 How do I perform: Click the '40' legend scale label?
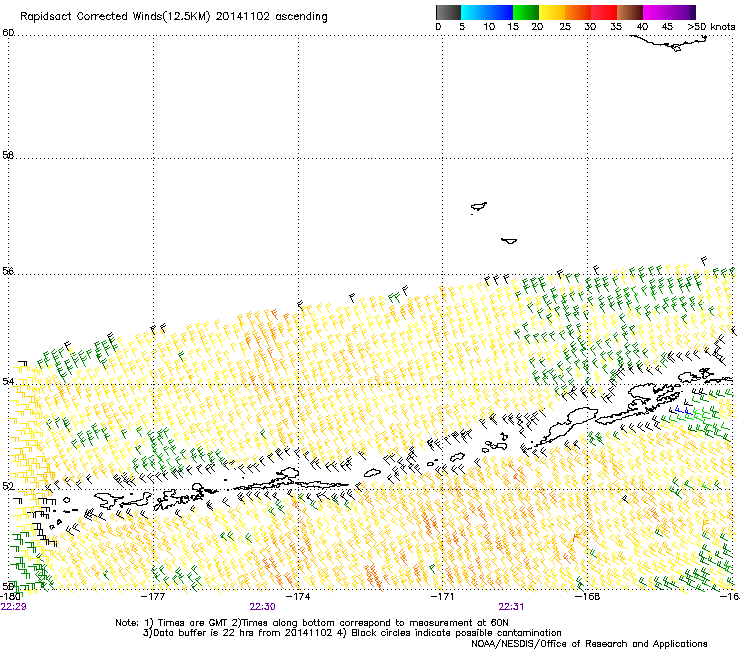642,26
